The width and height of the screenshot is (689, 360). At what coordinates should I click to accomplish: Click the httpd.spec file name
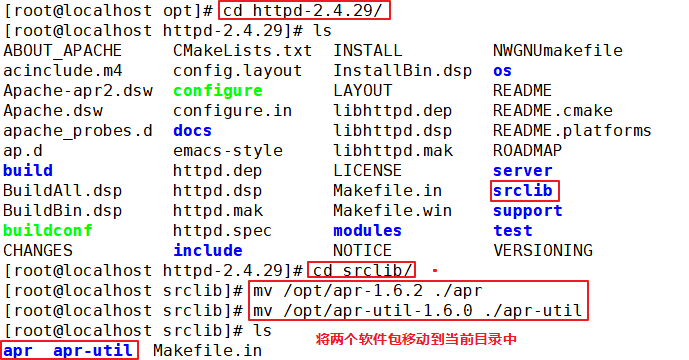tap(222, 231)
